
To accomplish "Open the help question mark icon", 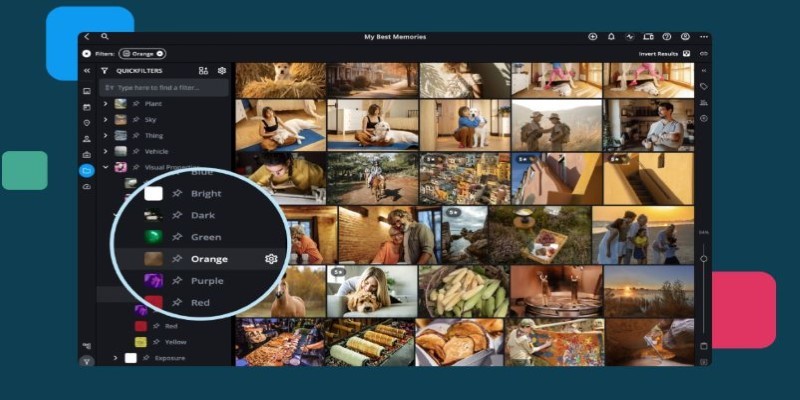I will pyautogui.click(x=667, y=37).
